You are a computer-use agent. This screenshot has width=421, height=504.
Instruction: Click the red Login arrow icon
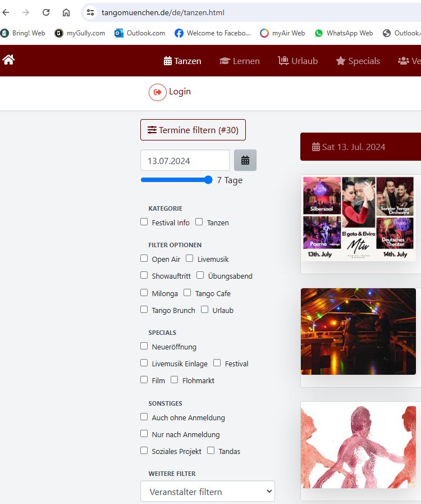[158, 92]
